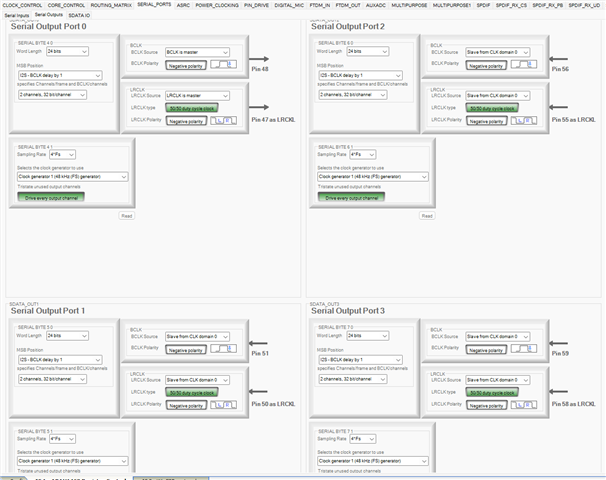Open clock generator dropdown in Serial Output Port 2
The width and height of the screenshot is (606, 480).
point(373,176)
